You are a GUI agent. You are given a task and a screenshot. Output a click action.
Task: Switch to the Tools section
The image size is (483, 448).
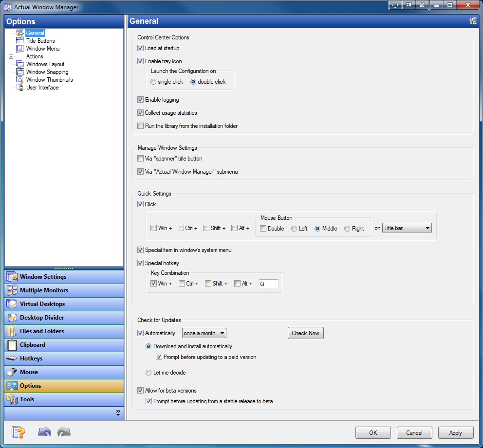tap(64, 399)
